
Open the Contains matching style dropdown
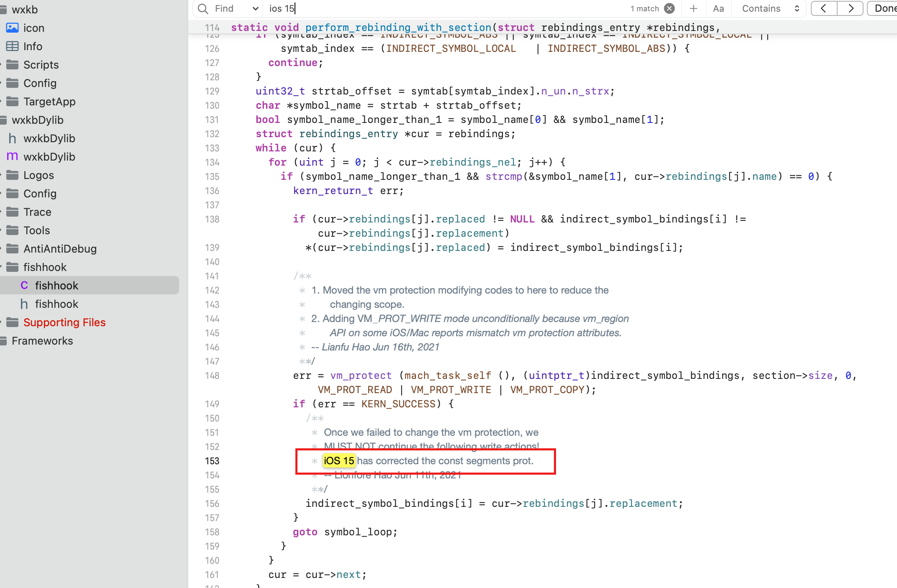(769, 8)
